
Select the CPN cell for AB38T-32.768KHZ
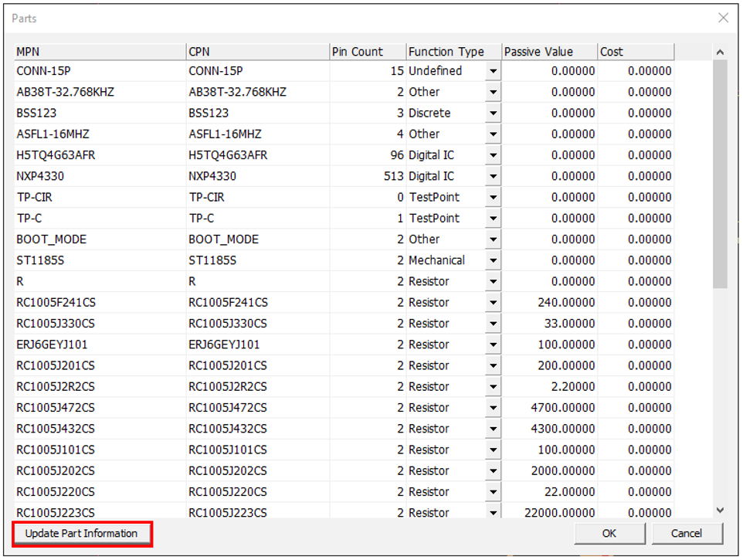coord(257,92)
